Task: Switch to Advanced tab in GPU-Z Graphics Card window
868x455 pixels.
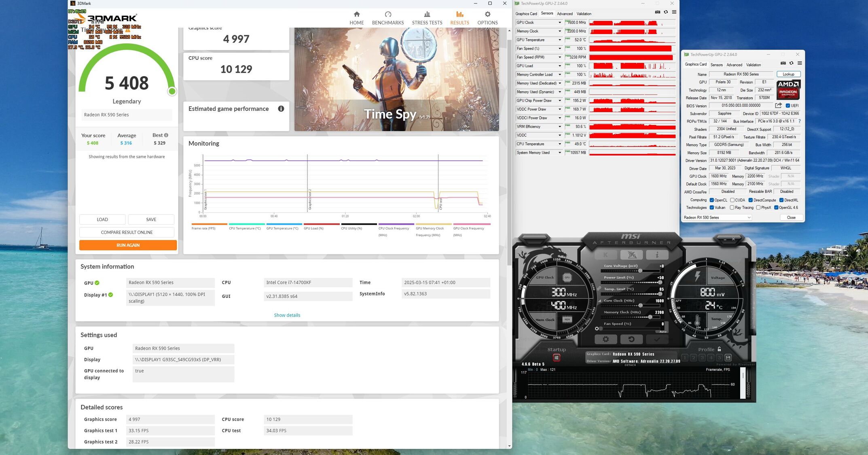Action: [734, 65]
